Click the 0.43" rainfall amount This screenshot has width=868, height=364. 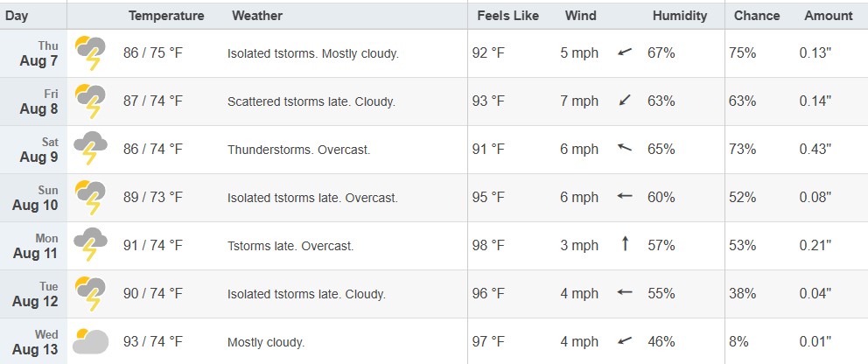(x=815, y=150)
